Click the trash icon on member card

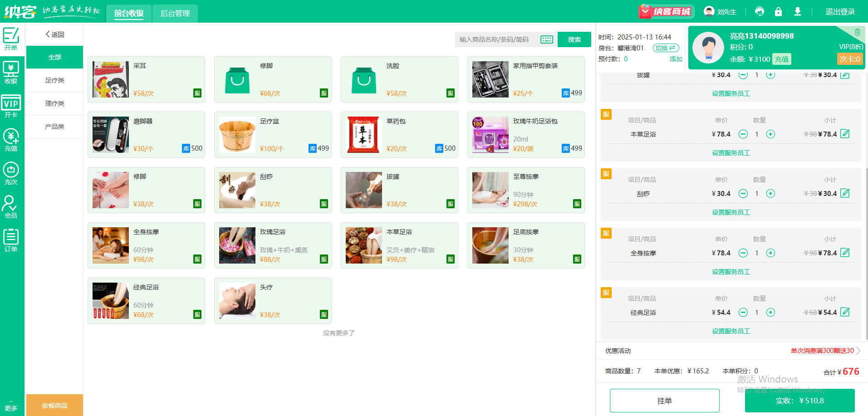(x=857, y=32)
